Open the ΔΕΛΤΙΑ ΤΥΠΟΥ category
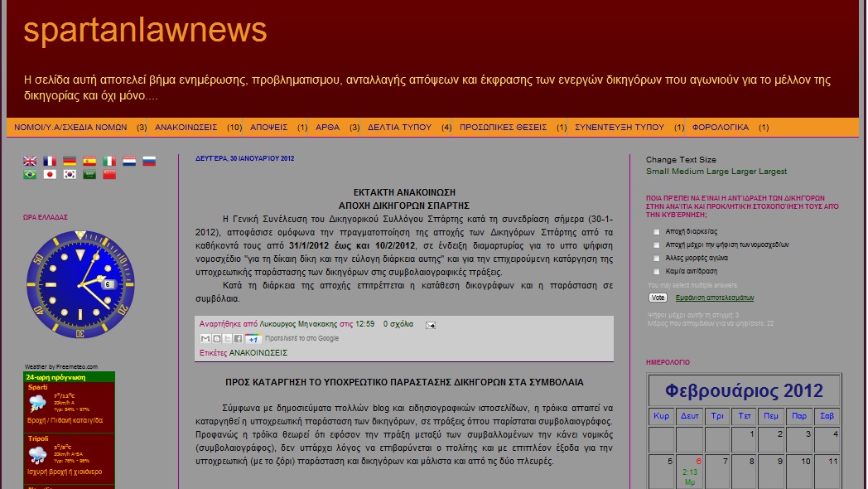This screenshot has width=868, height=489. (x=399, y=128)
